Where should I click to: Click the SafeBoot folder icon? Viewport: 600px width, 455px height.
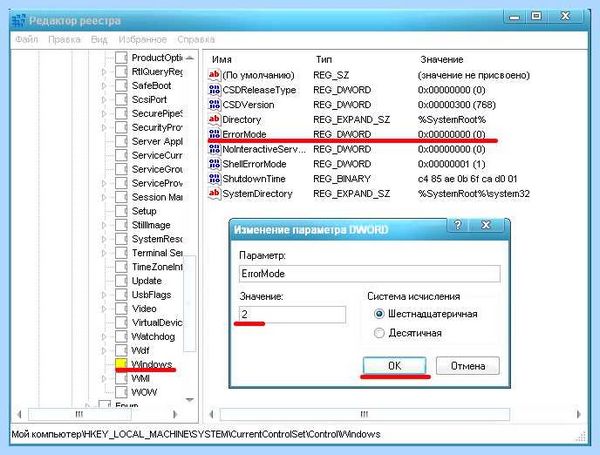[x=121, y=86]
